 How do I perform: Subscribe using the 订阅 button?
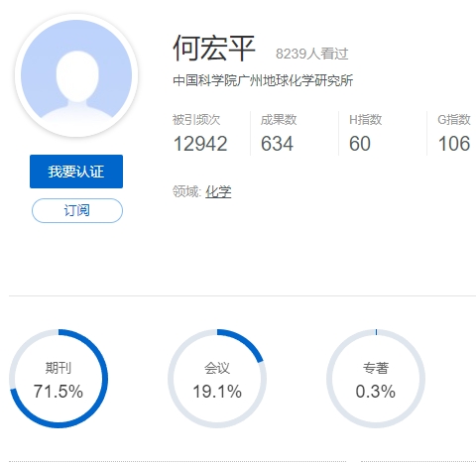point(77,210)
